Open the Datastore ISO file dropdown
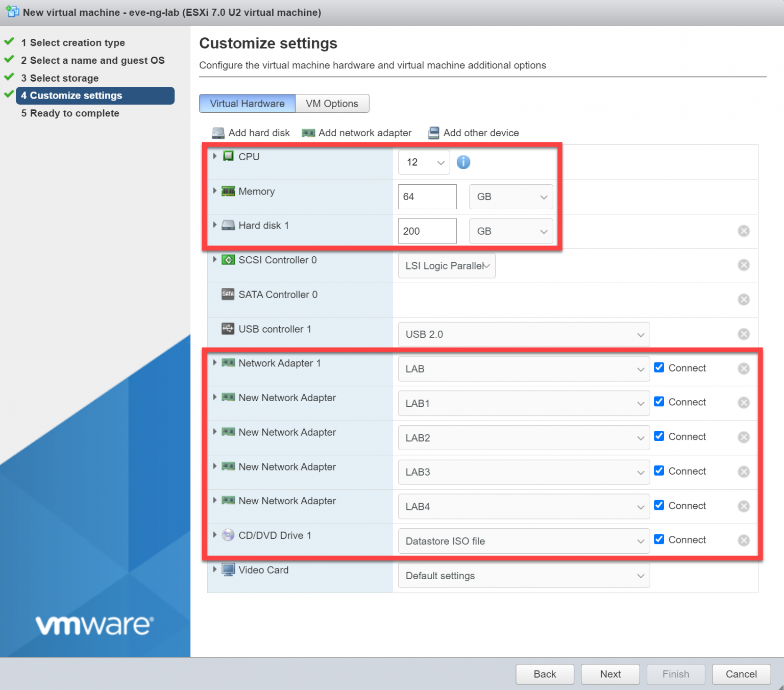 click(x=524, y=541)
